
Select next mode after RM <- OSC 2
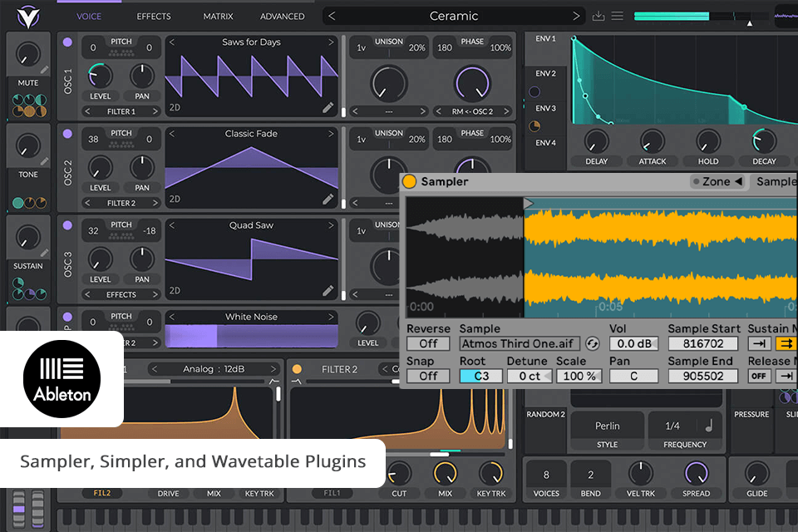(506, 111)
